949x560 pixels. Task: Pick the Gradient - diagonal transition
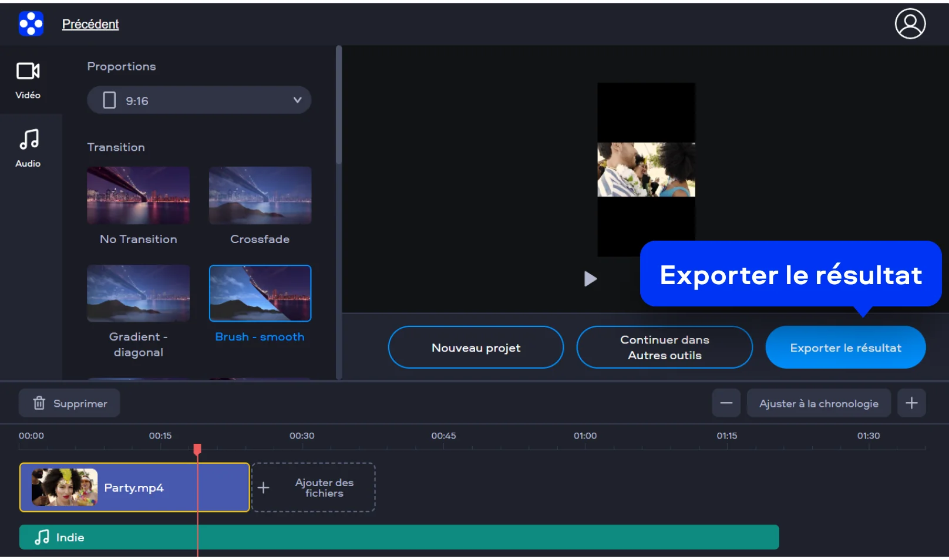click(x=138, y=294)
